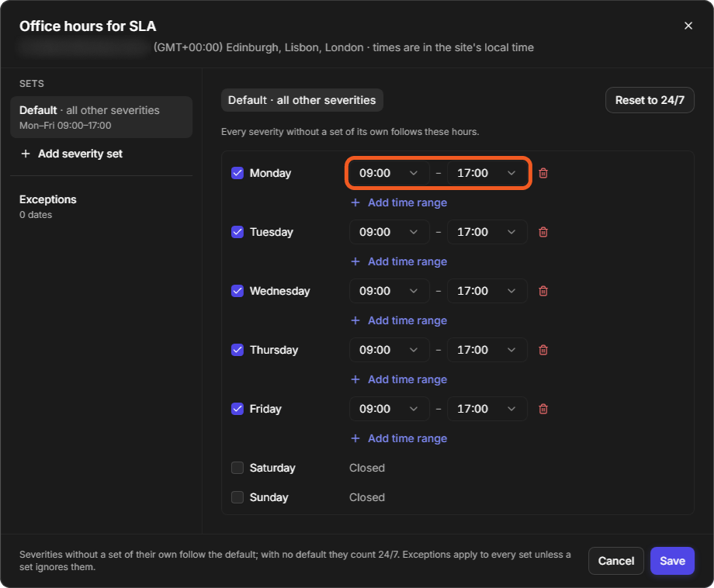
Task: Uncheck the Thursday checkbox
Action: tap(237, 350)
